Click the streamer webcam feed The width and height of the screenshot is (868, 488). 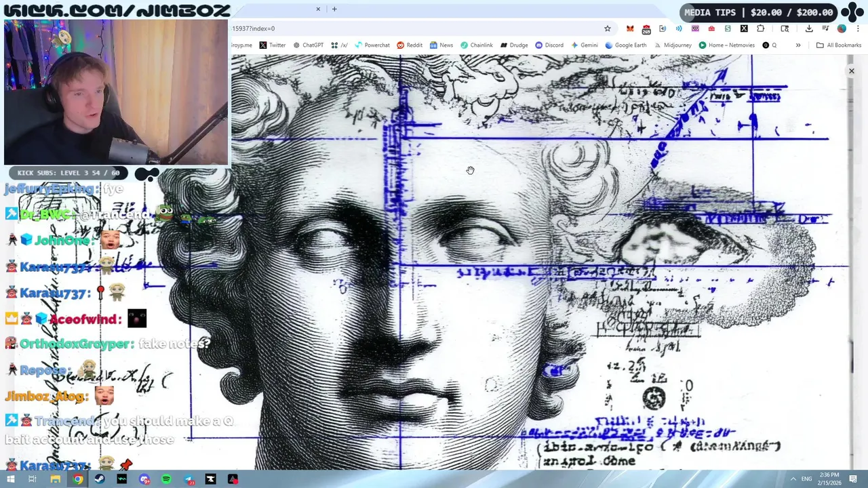coord(116,92)
